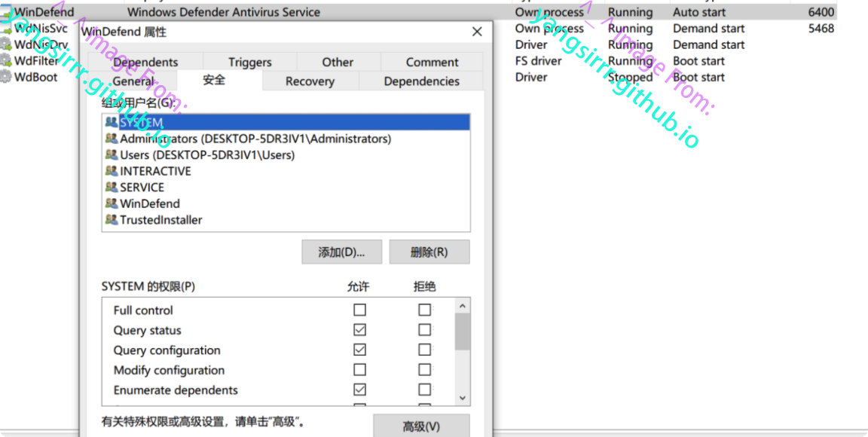
Task: Click the Stopped status cell
Action: pos(631,77)
